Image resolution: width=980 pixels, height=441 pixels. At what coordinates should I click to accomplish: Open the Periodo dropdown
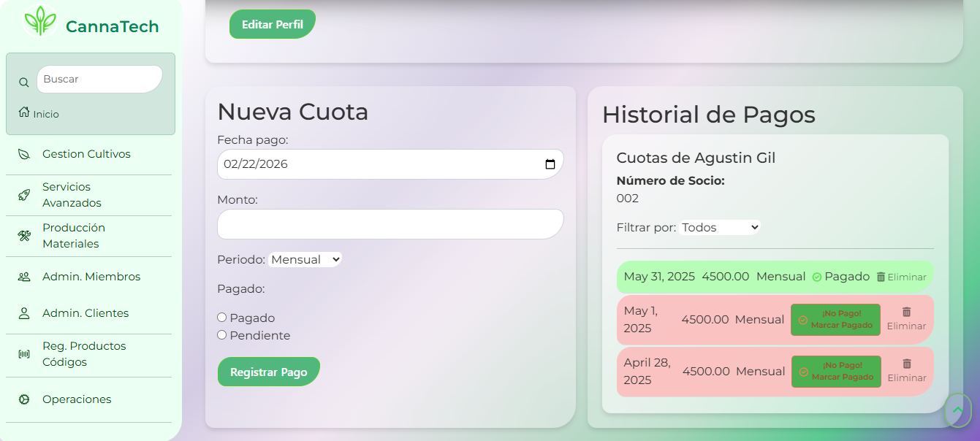click(305, 259)
